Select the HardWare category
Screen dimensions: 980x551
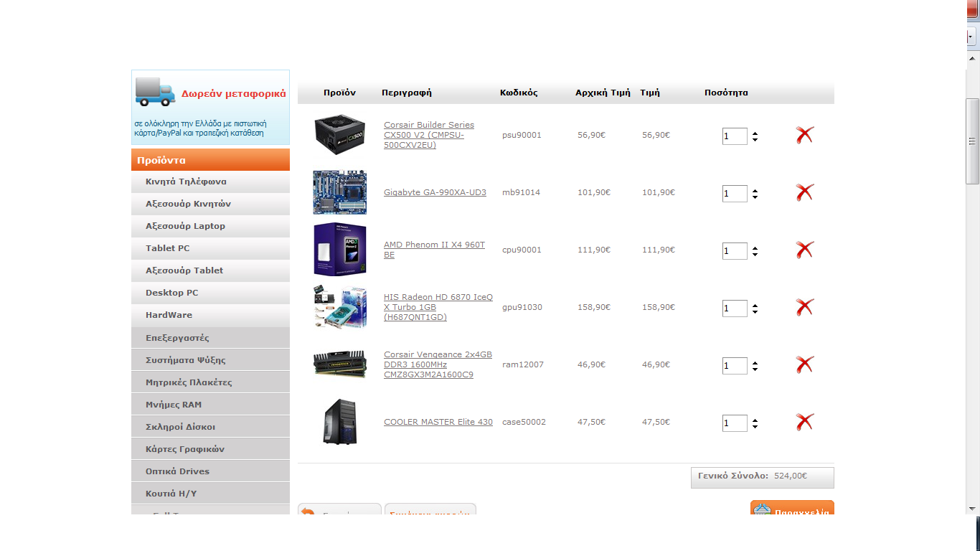(210, 315)
